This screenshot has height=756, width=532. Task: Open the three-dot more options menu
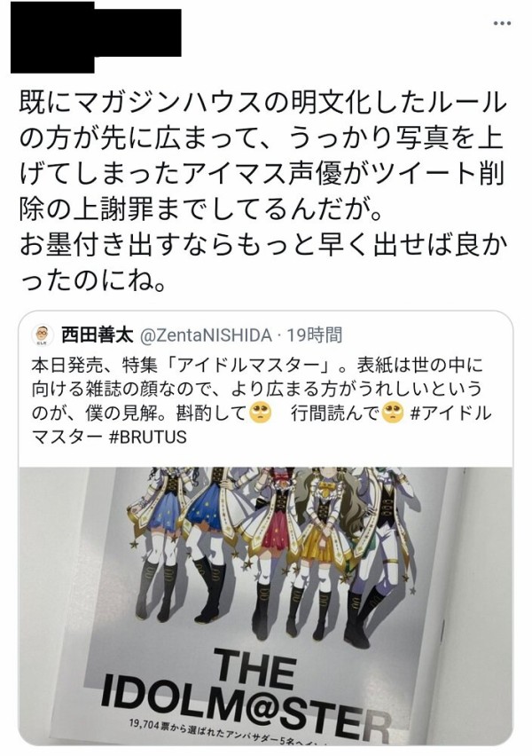[x=502, y=23]
